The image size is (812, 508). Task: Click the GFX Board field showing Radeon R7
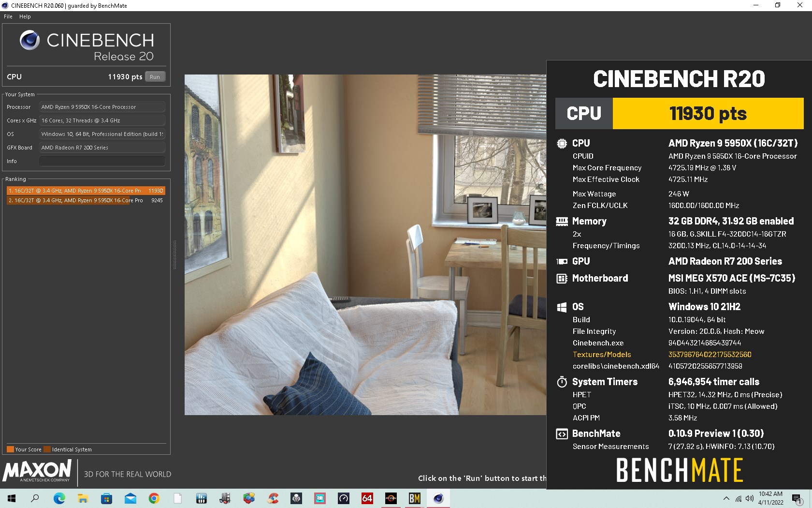click(102, 148)
